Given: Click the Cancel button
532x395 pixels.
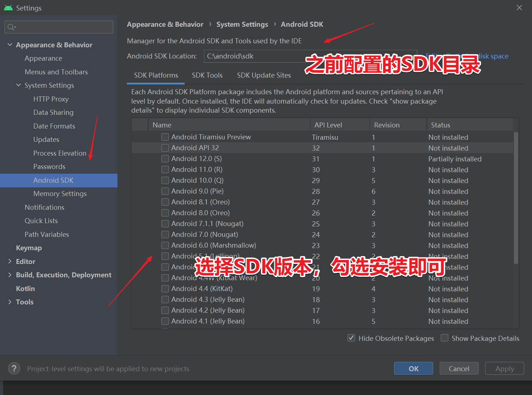Looking at the screenshot, I should [459, 368].
